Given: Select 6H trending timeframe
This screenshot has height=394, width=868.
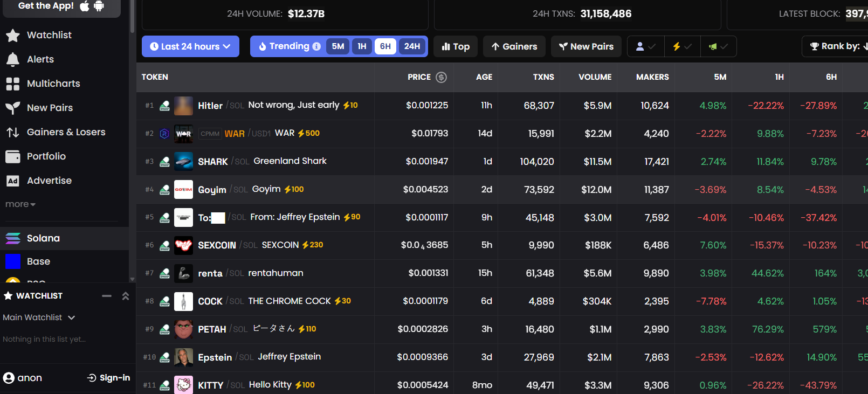Looking at the screenshot, I should point(385,46).
